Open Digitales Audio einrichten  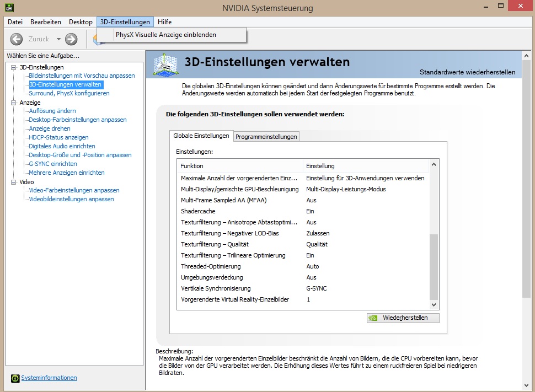(x=62, y=146)
